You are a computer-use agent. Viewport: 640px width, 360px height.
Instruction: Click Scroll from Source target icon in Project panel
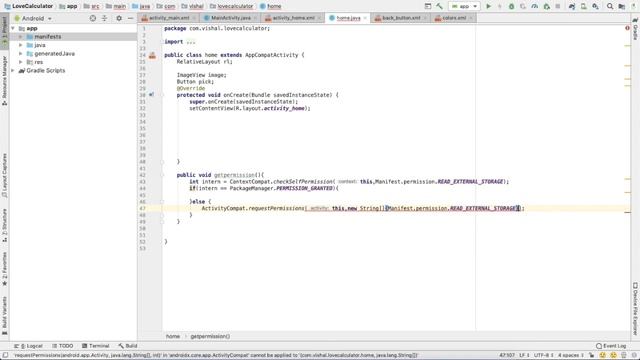pos(93,18)
